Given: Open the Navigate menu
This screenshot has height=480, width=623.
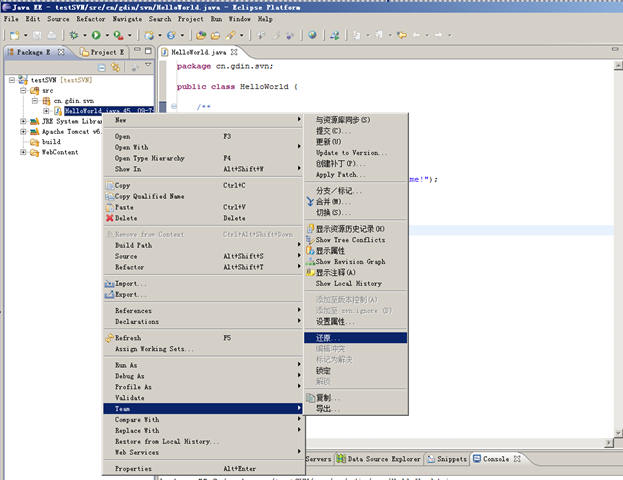Looking at the screenshot, I should tap(127, 19).
